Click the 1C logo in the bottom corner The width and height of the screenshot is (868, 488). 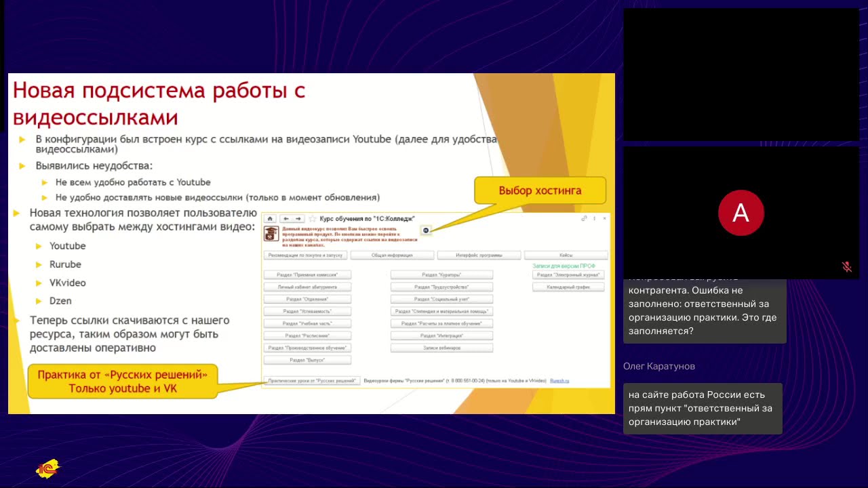[48, 468]
